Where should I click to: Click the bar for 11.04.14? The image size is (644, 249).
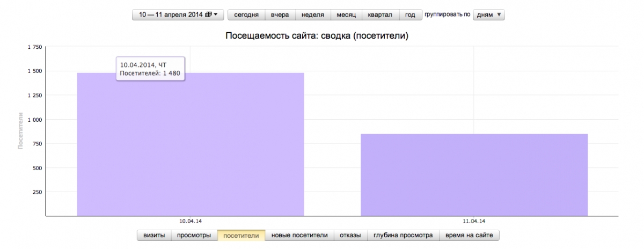point(474,174)
